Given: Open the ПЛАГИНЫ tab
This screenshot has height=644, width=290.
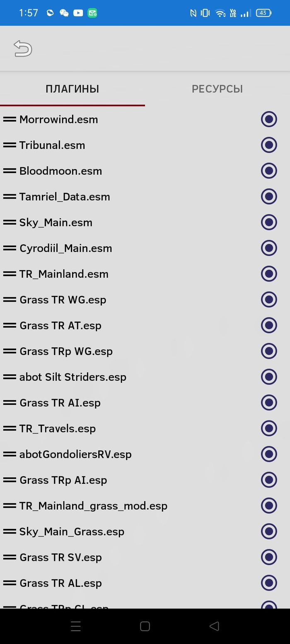Looking at the screenshot, I should point(72,89).
